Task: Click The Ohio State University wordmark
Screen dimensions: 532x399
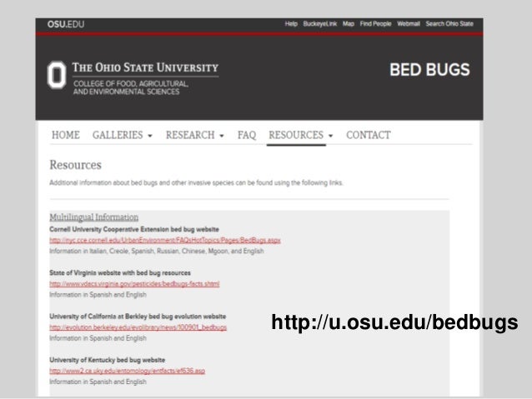Action: click(x=145, y=67)
